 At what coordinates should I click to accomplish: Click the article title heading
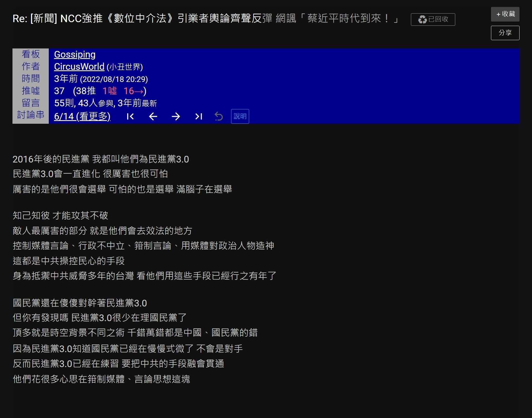205,19
